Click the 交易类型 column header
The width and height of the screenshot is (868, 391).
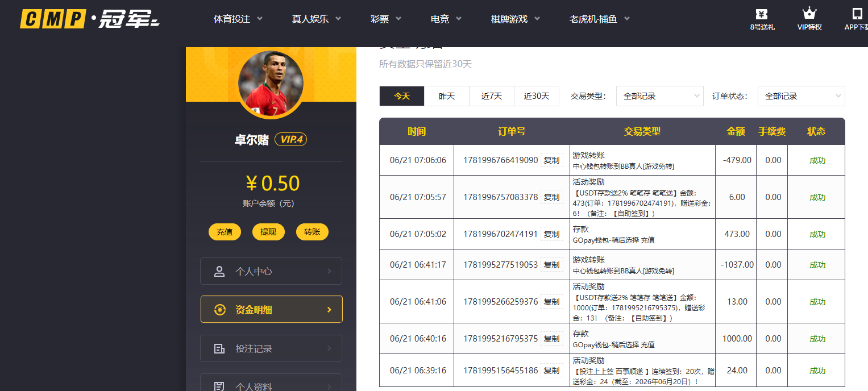click(x=642, y=131)
